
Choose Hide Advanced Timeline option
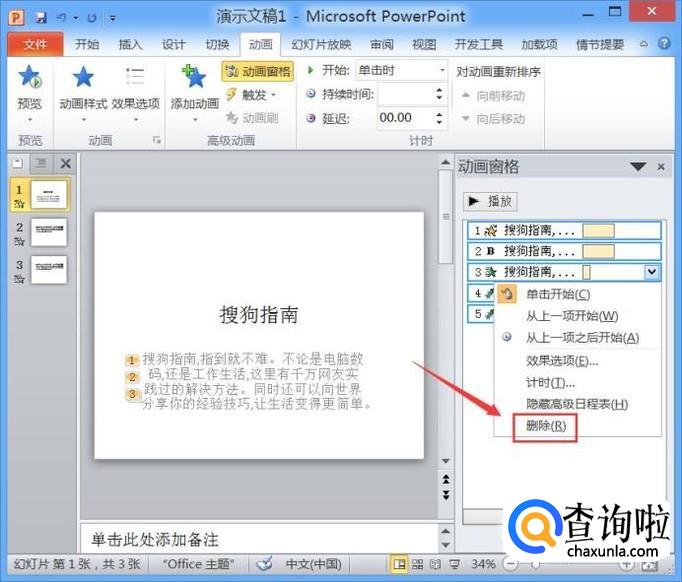point(577,405)
